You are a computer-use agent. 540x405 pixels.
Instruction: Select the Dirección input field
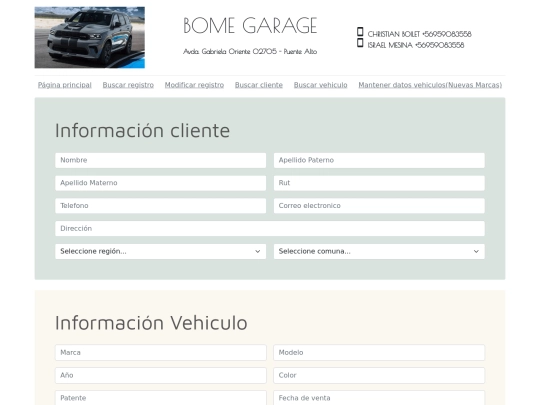pyautogui.click(x=270, y=229)
